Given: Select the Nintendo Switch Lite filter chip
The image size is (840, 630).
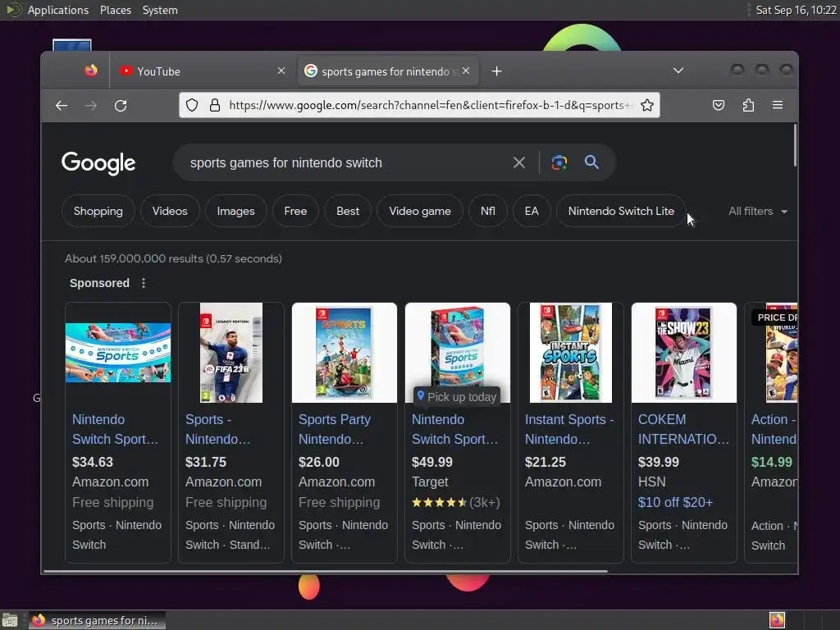Looking at the screenshot, I should (621, 211).
